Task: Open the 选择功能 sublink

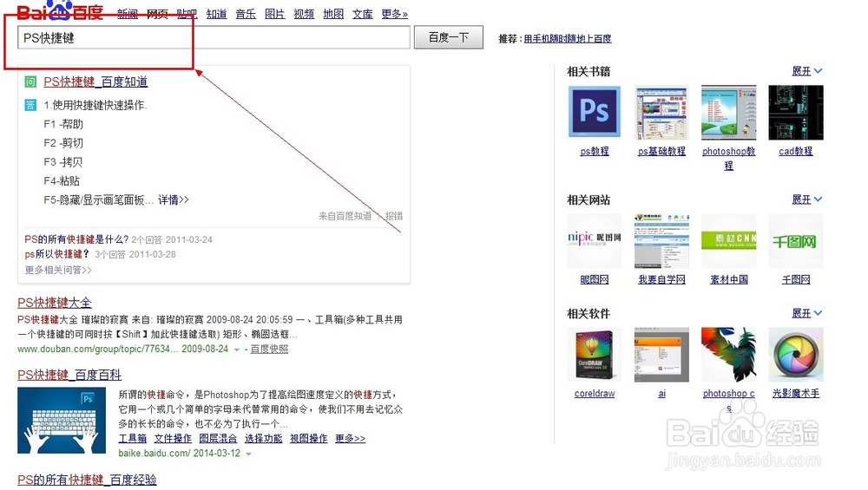Action: click(264, 439)
